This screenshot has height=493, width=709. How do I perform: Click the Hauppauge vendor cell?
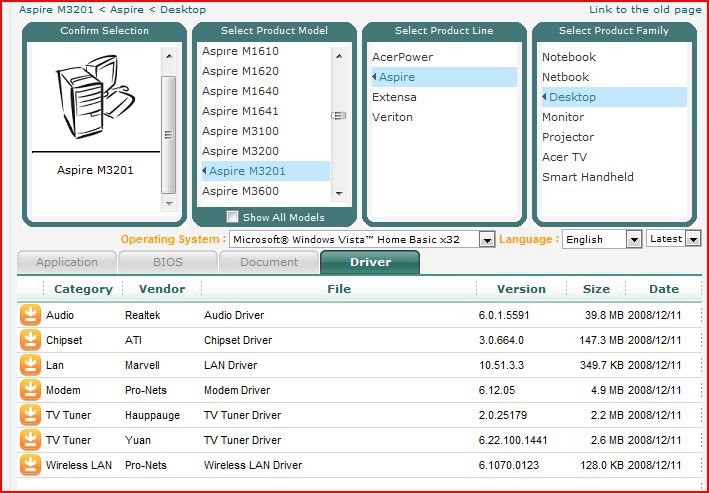click(x=152, y=415)
